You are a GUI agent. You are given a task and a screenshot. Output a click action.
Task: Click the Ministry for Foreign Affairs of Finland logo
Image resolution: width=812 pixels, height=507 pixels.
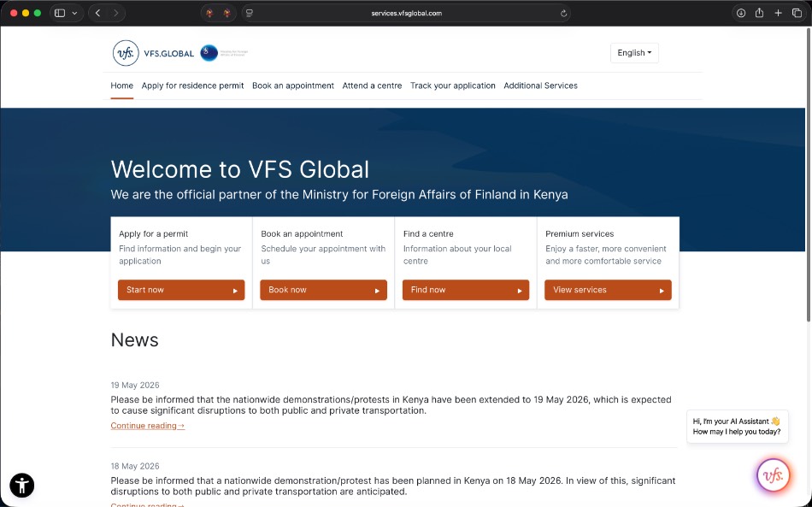224,53
